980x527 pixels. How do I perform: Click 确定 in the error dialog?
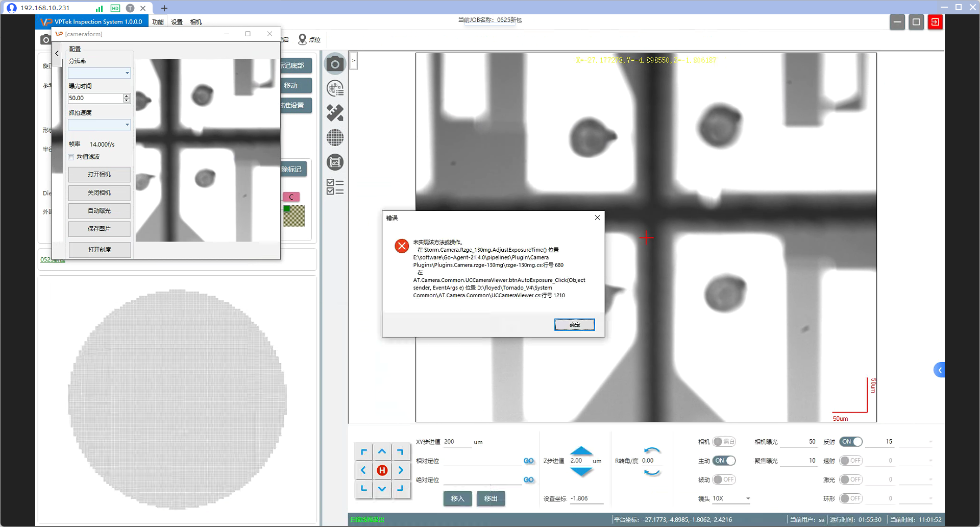tap(575, 325)
